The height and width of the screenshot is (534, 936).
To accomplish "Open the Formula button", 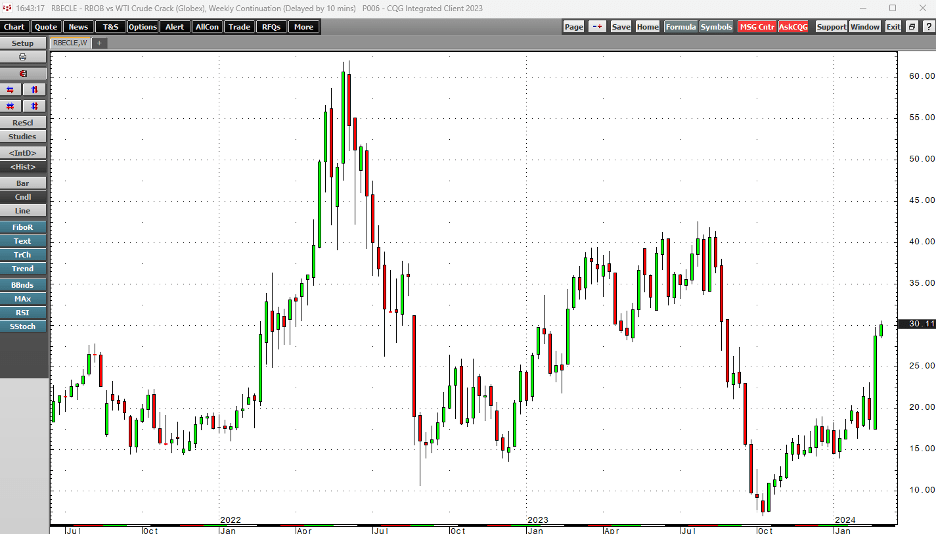I will [x=681, y=27].
